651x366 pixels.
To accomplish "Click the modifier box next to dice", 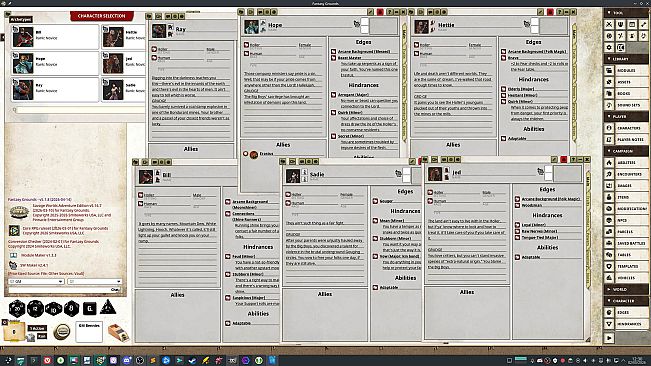I will click(14, 332).
